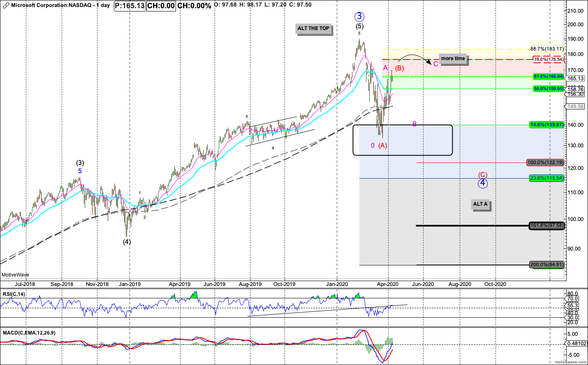Click the P:165.13 price box
This screenshot has height=365, width=588.
coord(130,6)
